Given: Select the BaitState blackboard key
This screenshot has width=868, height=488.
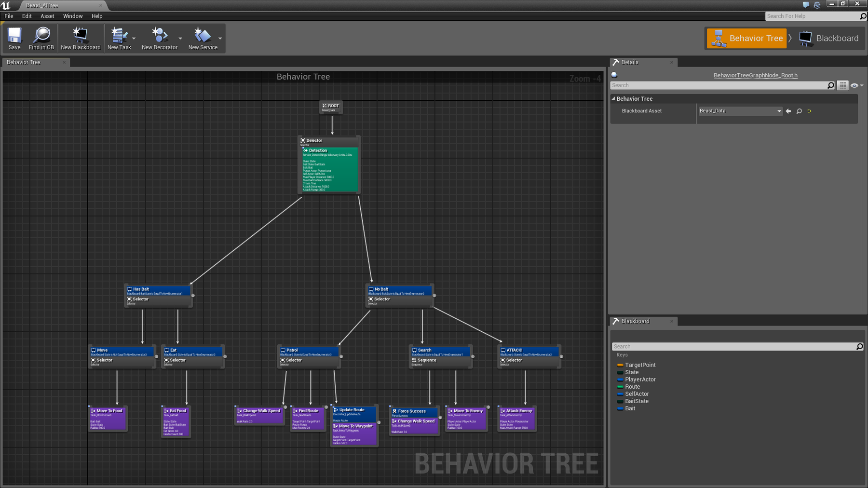Looking at the screenshot, I should point(637,401).
